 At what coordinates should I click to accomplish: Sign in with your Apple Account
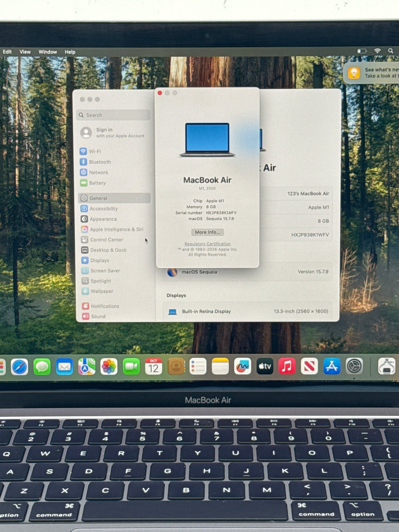(x=113, y=133)
